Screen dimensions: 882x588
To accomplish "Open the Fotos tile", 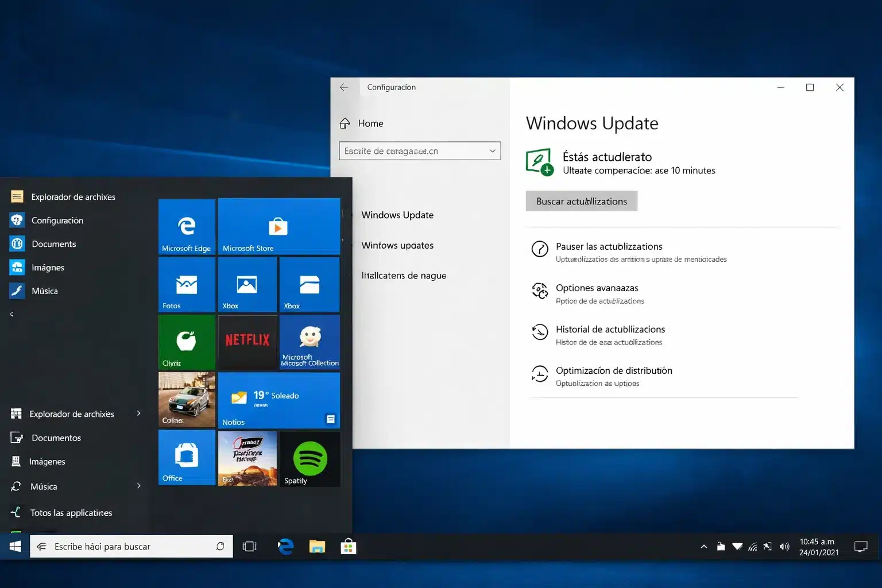I will coord(186,284).
